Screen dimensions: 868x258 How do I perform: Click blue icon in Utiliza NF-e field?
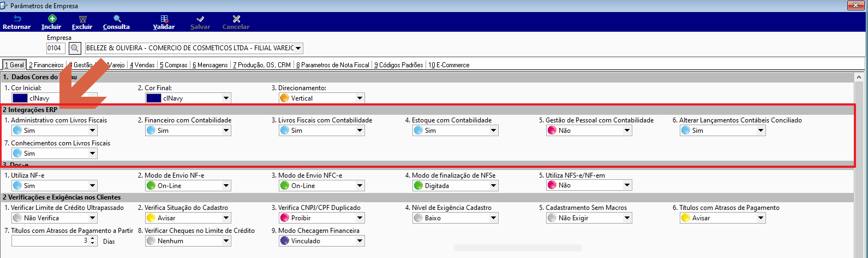coord(17,186)
